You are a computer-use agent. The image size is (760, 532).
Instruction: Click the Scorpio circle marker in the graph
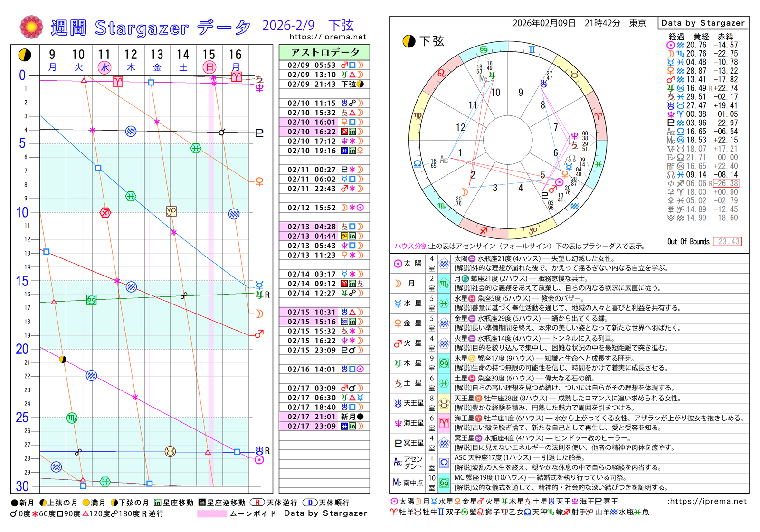(x=72, y=418)
